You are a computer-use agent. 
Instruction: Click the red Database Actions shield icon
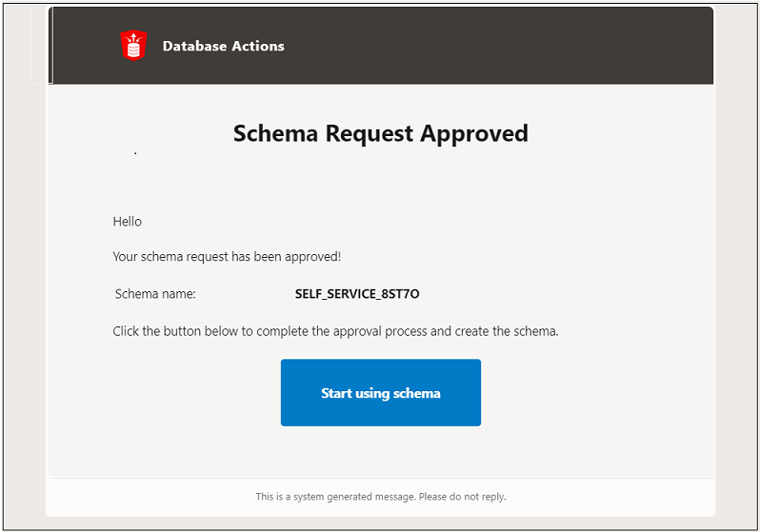[133, 46]
